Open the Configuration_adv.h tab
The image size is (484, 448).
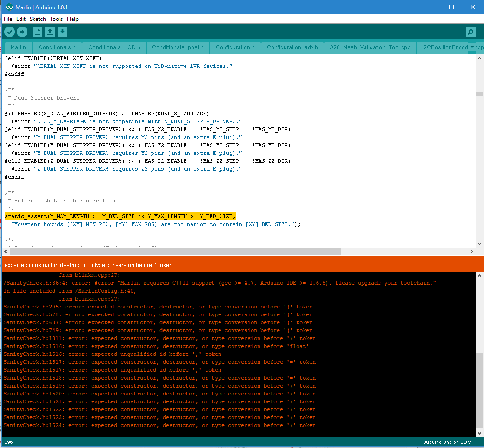coord(292,47)
